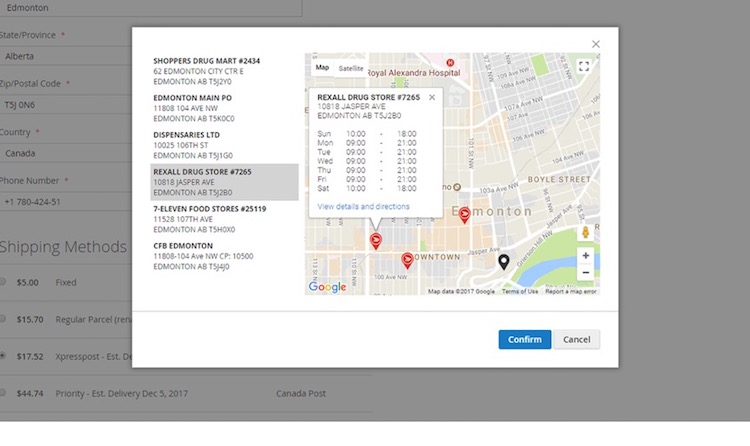Cancel the location selection

[x=576, y=339]
